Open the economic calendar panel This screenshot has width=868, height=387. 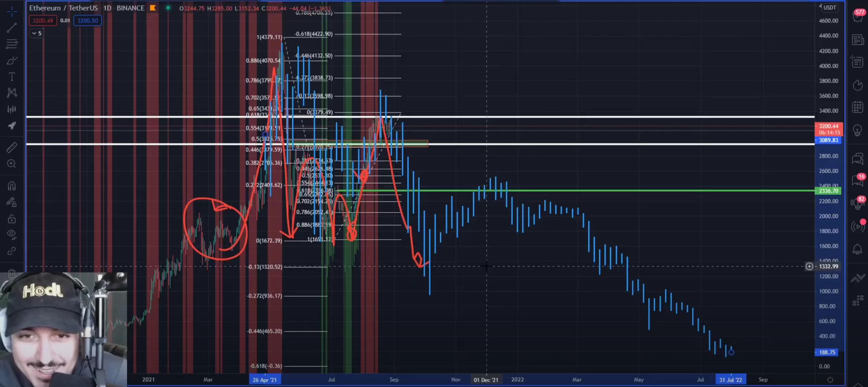pyautogui.click(x=857, y=107)
